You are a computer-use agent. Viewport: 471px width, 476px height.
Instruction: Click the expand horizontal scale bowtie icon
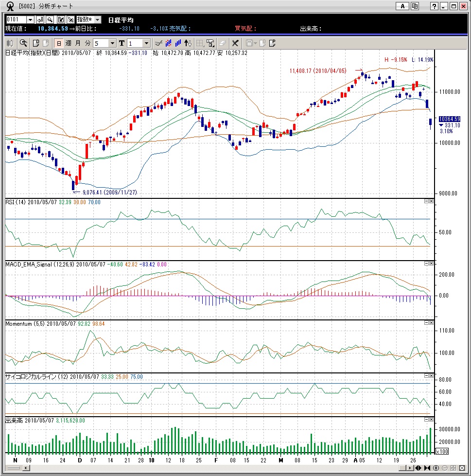[x=427, y=468]
